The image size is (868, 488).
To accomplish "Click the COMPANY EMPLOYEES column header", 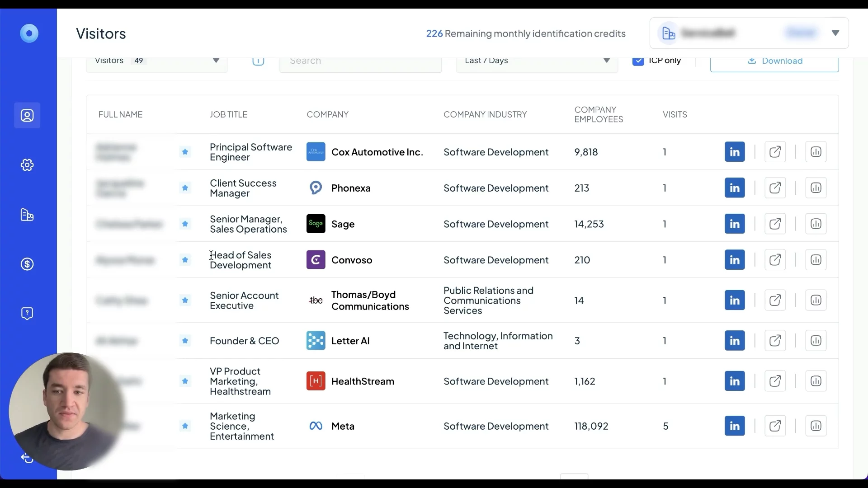I will 598,114.
